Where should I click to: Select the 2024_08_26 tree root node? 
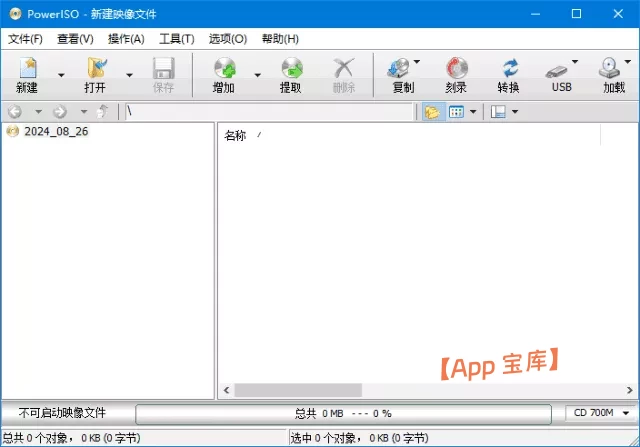[56, 131]
